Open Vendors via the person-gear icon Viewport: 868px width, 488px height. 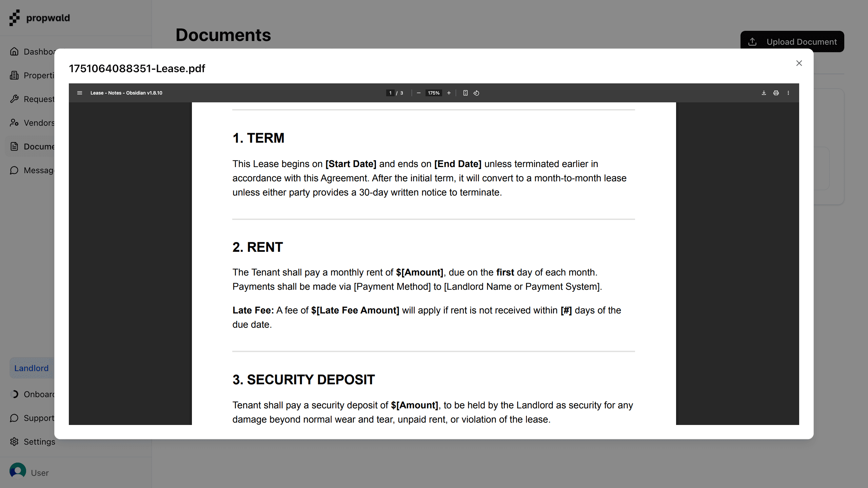pos(14,123)
